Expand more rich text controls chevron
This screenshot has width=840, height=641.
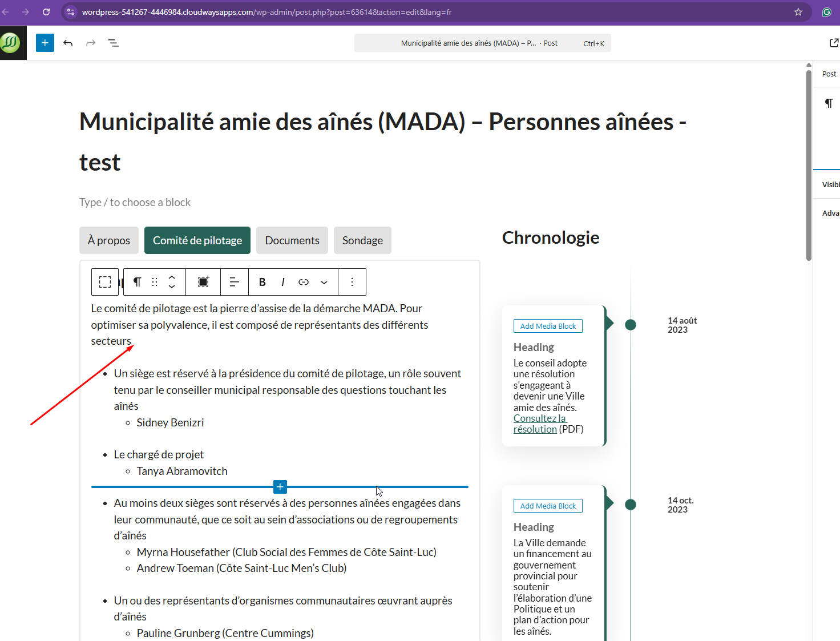pyautogui.click(x=324, y=282)
